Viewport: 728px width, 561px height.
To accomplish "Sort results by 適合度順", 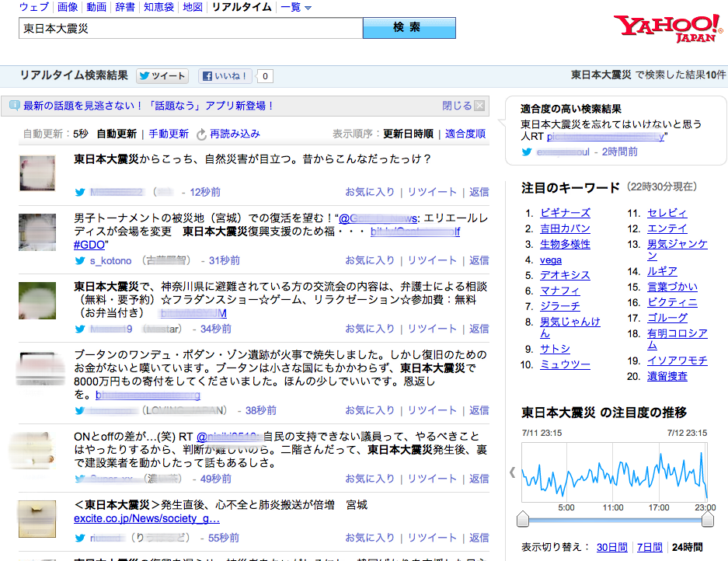I will point(465,134).
